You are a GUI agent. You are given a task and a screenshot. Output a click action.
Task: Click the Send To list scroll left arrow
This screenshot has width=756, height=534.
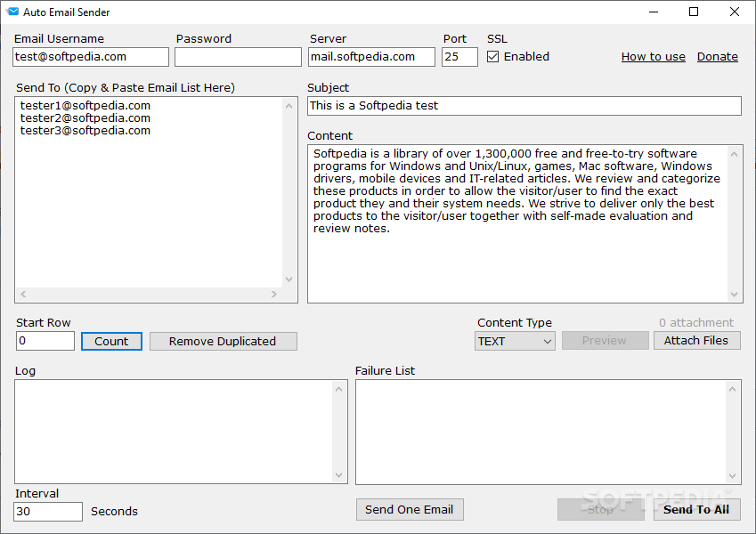coord(23,294)
